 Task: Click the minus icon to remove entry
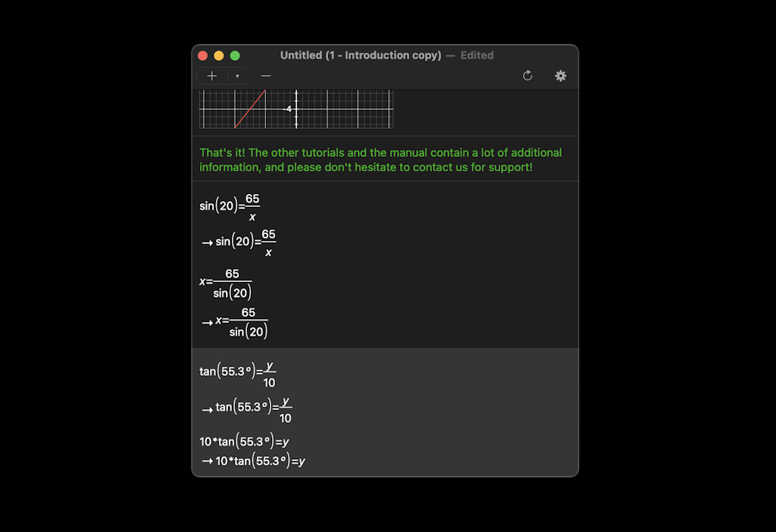[266, 76]
